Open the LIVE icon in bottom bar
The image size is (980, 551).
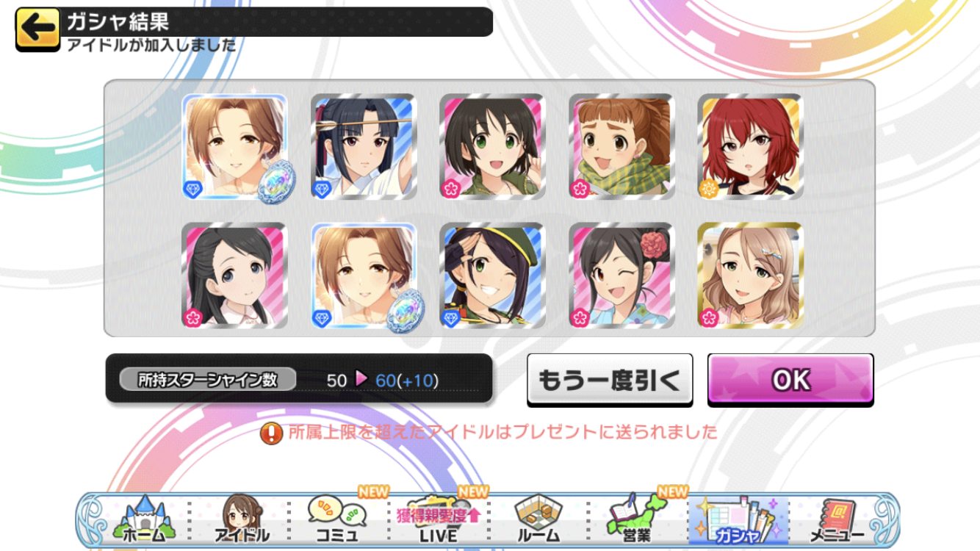438,519
